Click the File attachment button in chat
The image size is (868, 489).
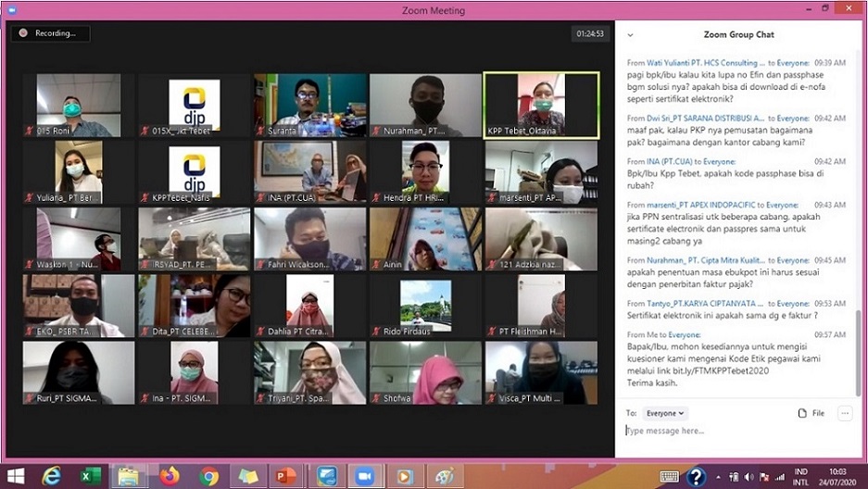pos(811,413)
